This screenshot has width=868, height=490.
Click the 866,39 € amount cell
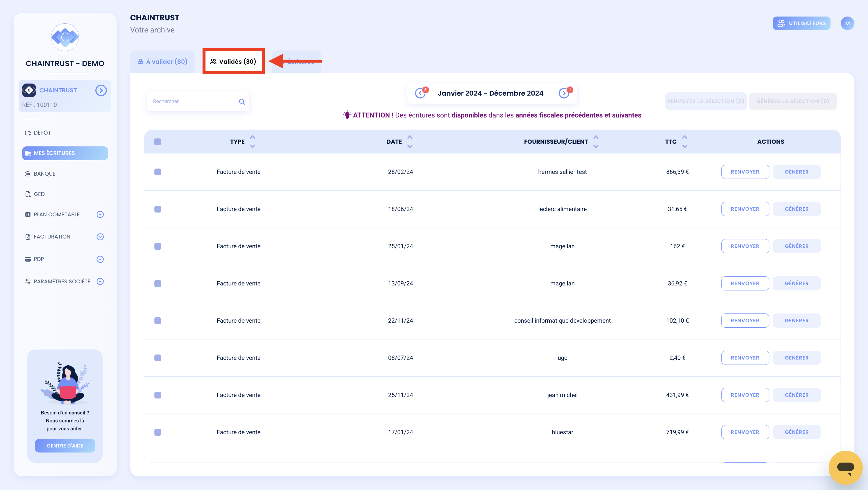(x=677, y=172)
